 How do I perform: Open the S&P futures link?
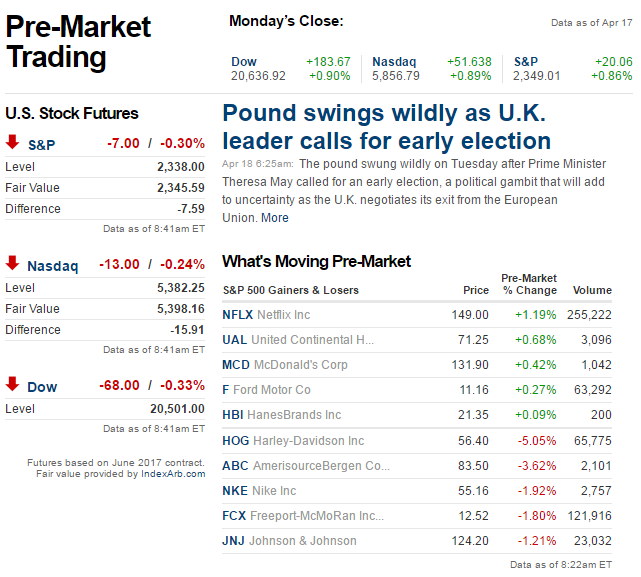pos(42,145)
